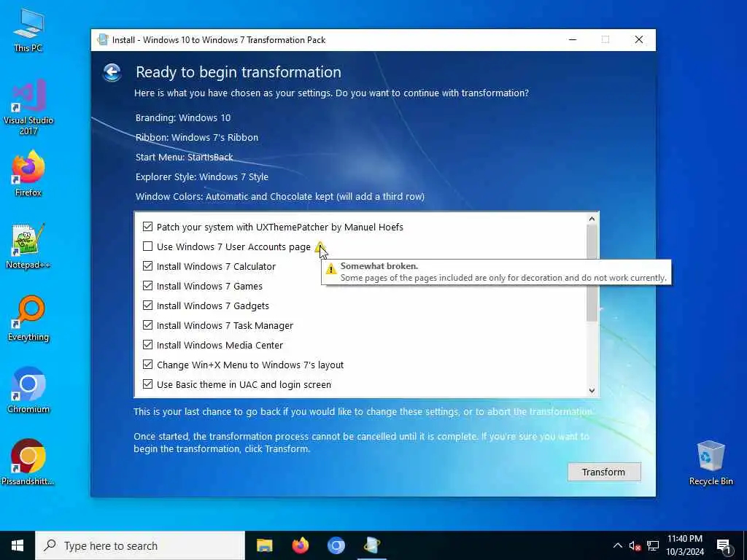Open Windows Start menu
The image size is (747, 560).
[18, 545]
